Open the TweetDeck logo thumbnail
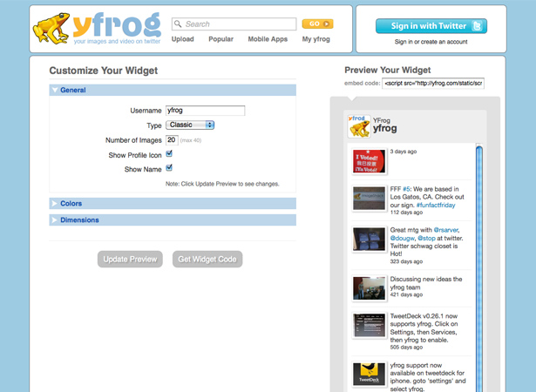 click(x=370, y=374)
